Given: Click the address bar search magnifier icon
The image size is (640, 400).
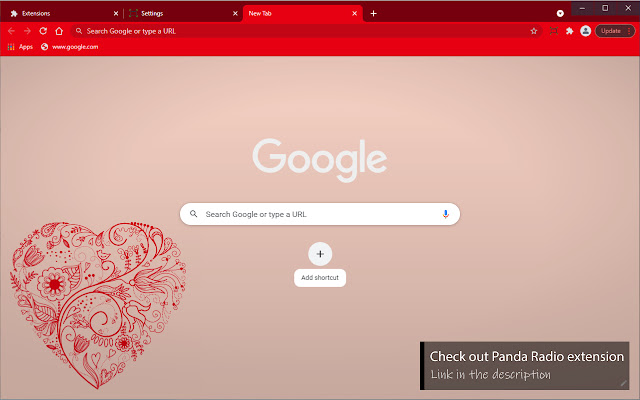Looking at the screenshot, I should click(x=79, y=31).
